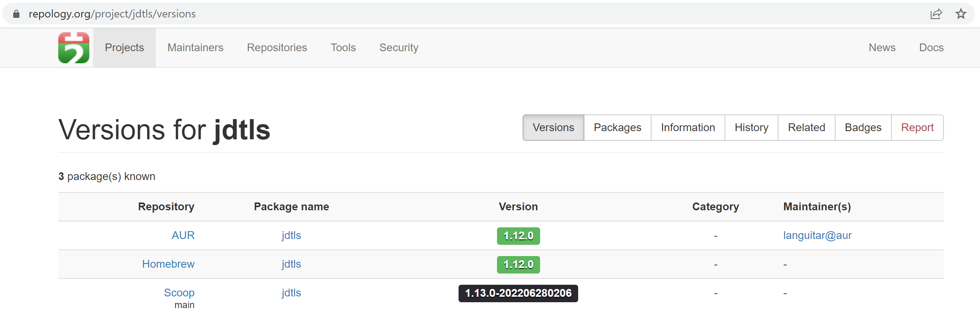
Task: Open the Projects nav item
Action: click(124, 48)
